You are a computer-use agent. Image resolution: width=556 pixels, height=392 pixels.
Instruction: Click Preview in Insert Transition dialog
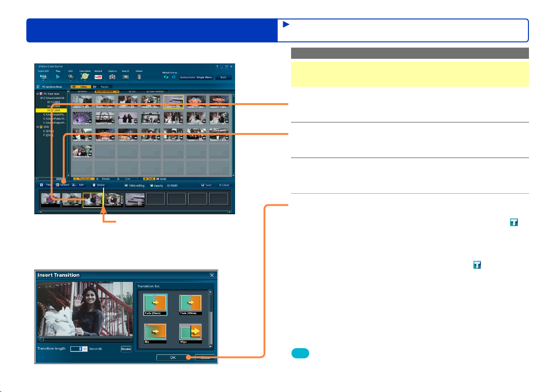(x=126, y=349)
